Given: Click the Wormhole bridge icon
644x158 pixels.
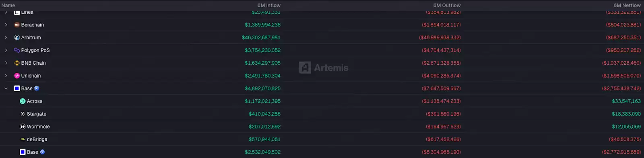Looking at the screenshot, I should pos(23,127).
